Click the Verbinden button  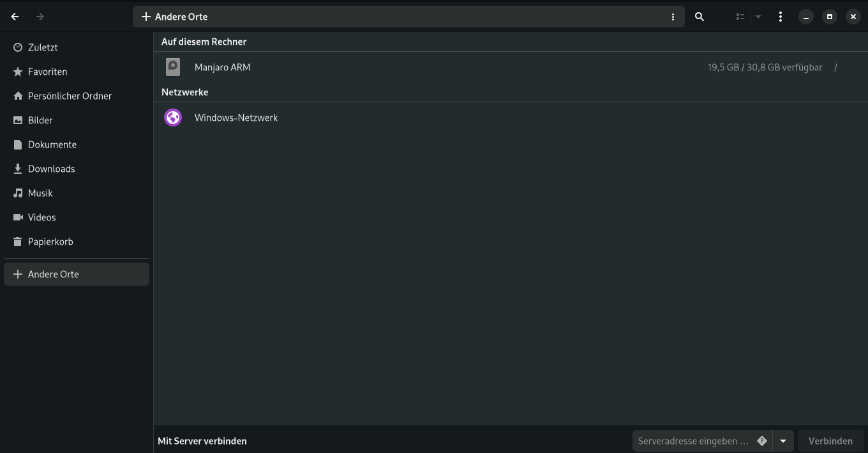click(x=830, y=441)
